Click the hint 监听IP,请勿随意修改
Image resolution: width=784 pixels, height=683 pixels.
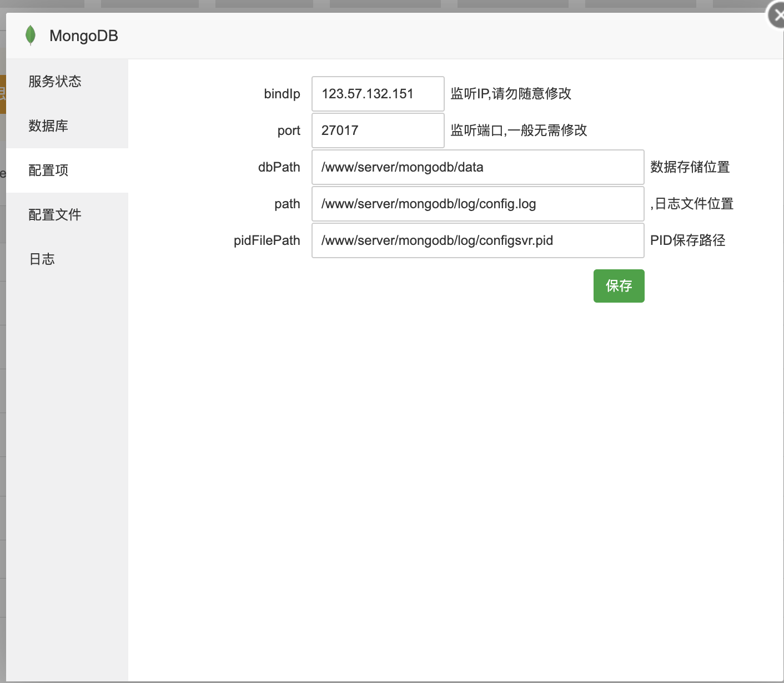point(511,94)
